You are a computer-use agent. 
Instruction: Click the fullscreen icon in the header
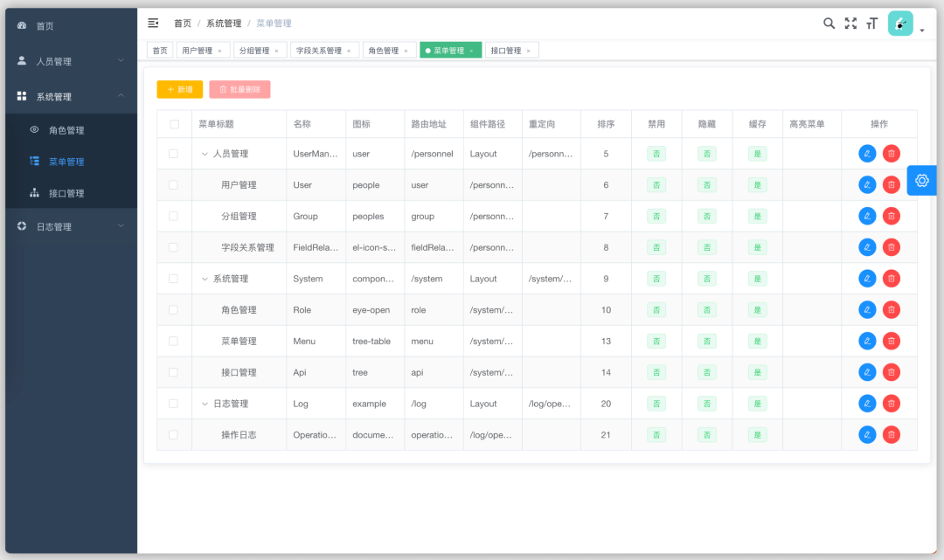point(850,24)
